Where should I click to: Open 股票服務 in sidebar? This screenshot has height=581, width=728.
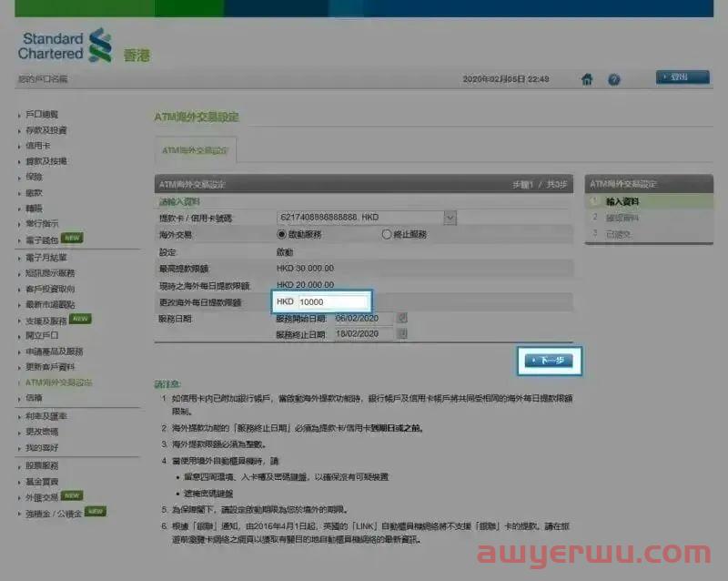click(42, 465)
